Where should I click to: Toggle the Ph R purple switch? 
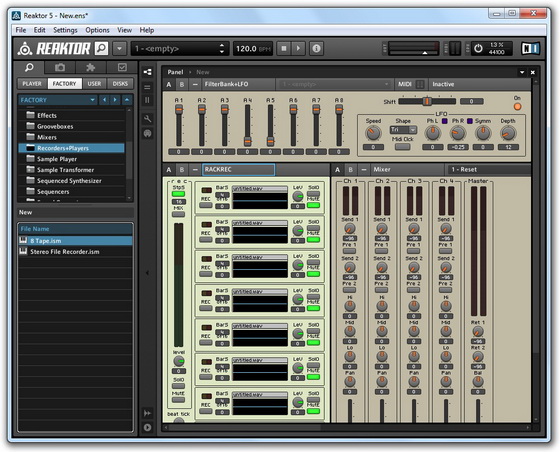point(470,121)
